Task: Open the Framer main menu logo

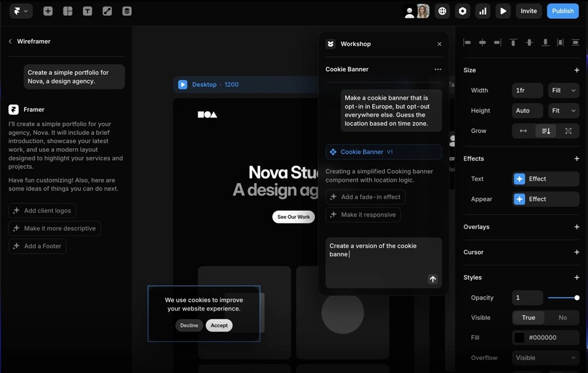Action: click(21, 11)
